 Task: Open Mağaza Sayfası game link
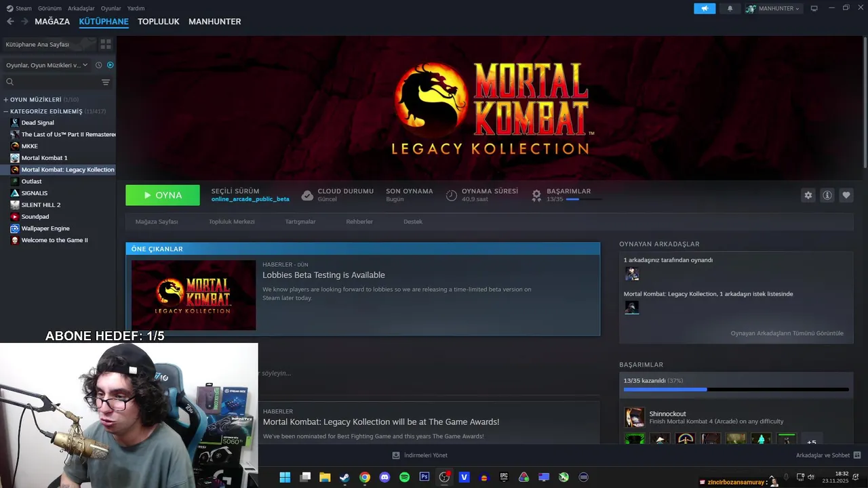pos(157,222)
